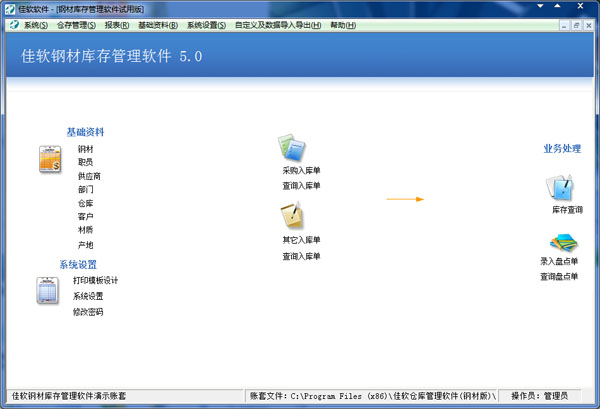This screenshot has height=409, width=600.
Task: Open the 自定义及数据导入导出(H) menu
Action: click(x=278, y=25)
